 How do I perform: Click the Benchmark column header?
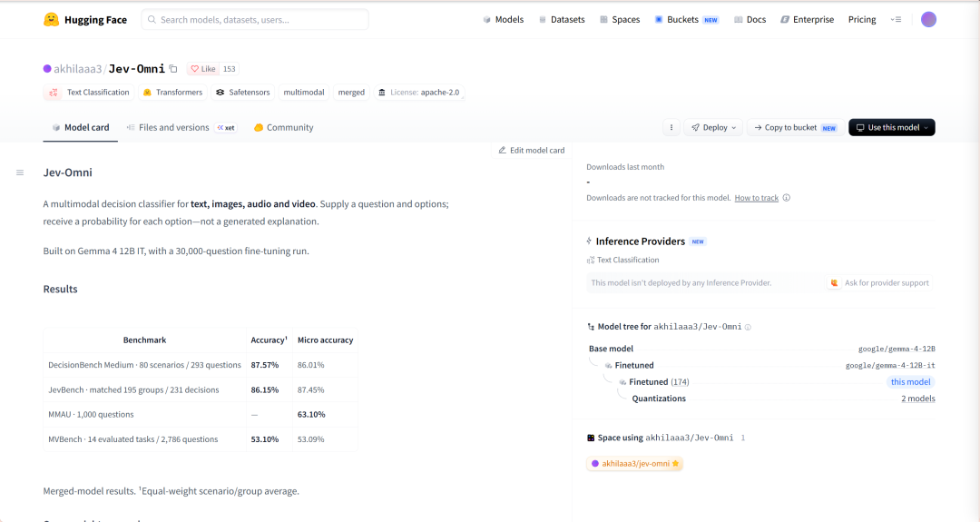click(x=144, y=340)
